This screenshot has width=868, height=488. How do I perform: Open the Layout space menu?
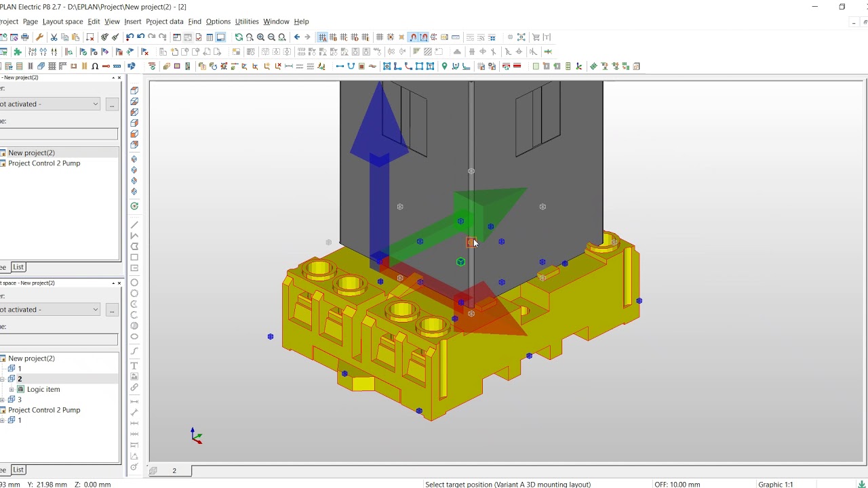point(62,22)
